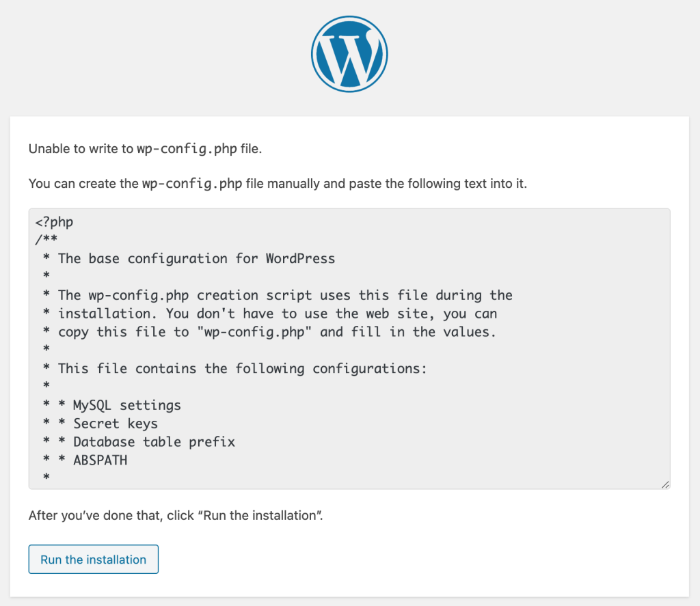Screen dimensions: 700x606
Task: Click the 'creation script uses this file' line
Action: point(285,295)
